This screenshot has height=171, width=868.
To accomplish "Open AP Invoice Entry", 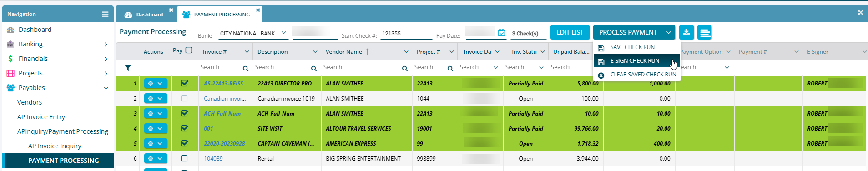I will 41,117.
